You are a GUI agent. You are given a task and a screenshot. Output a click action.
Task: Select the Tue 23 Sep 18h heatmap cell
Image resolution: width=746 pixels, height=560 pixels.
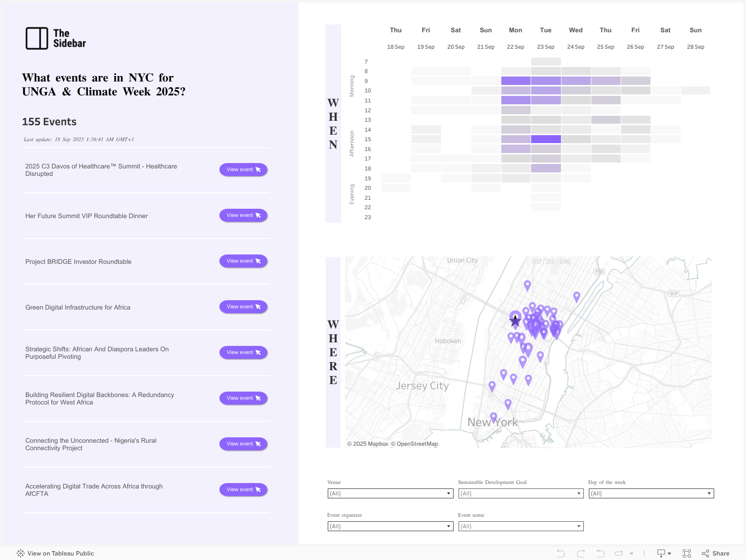click(x=546, y=168)
